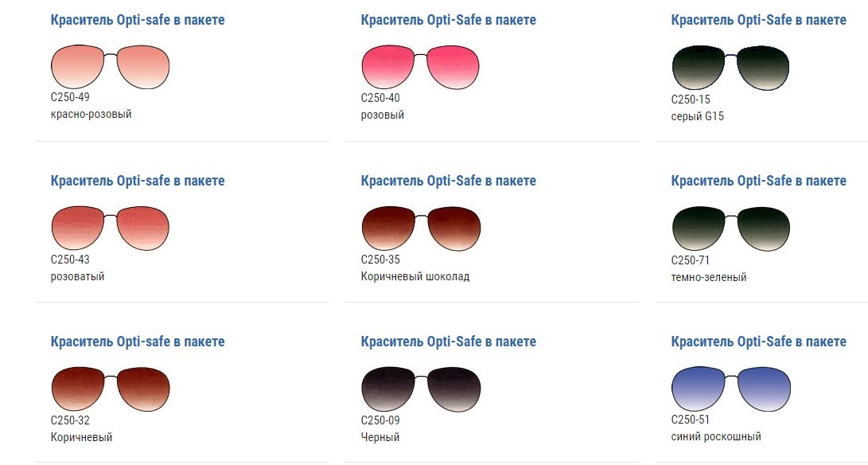Click the pink C250-40 glasses image
This screenshot has width=868, height=465.
click(x=420, y=67)
